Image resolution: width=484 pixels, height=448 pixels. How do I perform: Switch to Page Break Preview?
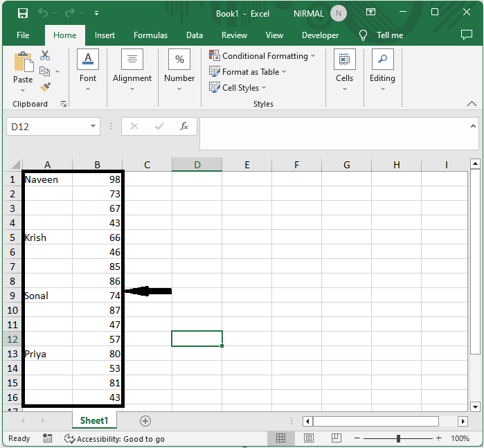click(x=336, y=438)
